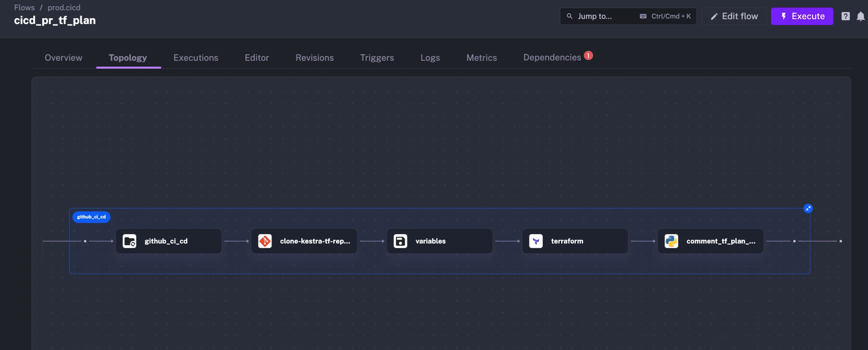Navigate to Flows via the breadcrumb

(24, 7)
